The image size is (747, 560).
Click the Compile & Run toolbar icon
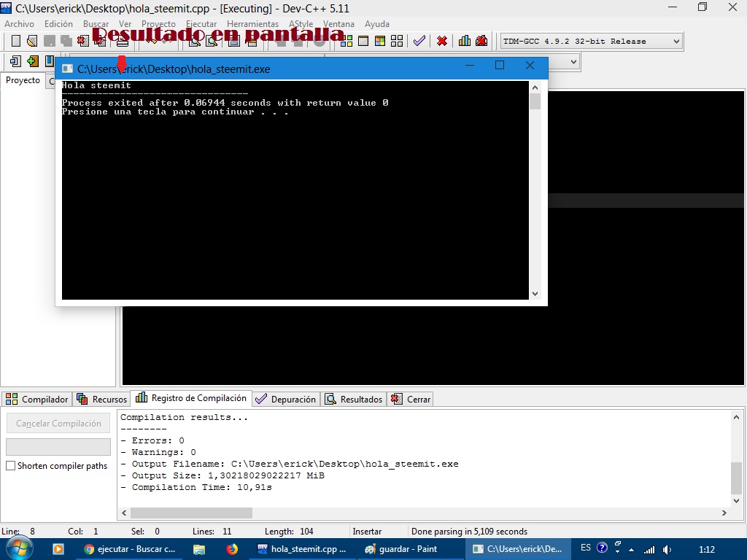(380, 41)
